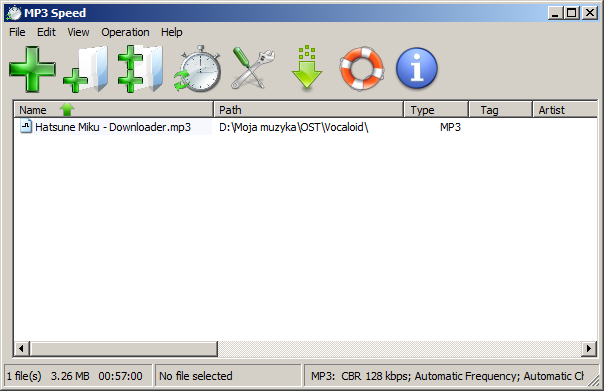Sort list by the Name column header
The width and height of the screenshot is (604, 391).
click(114, 110)
